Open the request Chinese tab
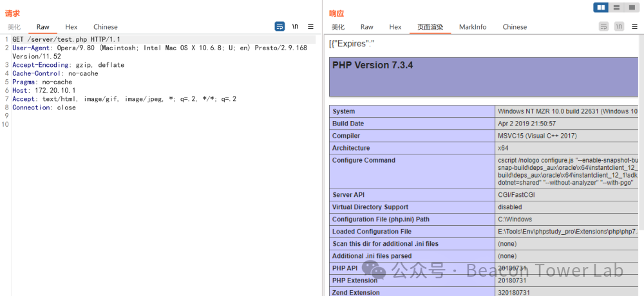Image resolution: width=644 pixels, height=296 pixels. pos(106,27)
